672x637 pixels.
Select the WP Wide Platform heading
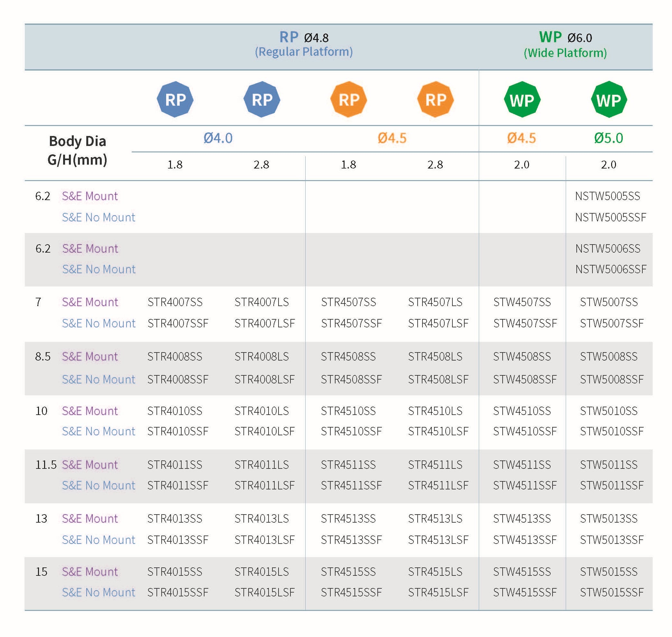565,45
